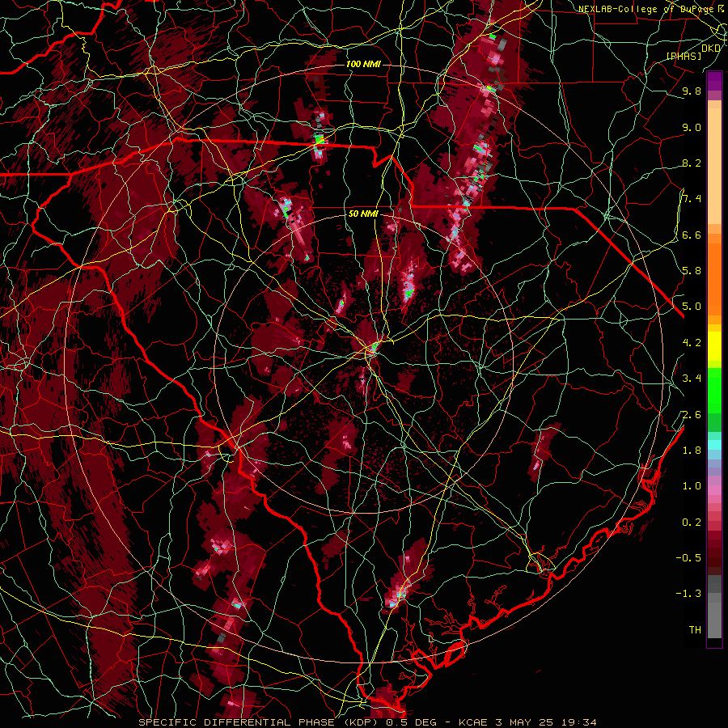Click the 5.0 legend value

[692, 307]
